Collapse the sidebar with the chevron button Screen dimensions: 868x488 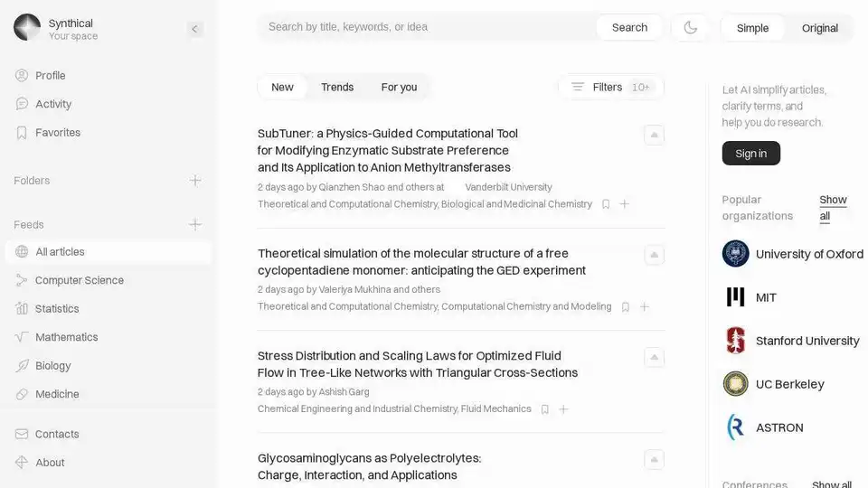(x=194, y=29)
